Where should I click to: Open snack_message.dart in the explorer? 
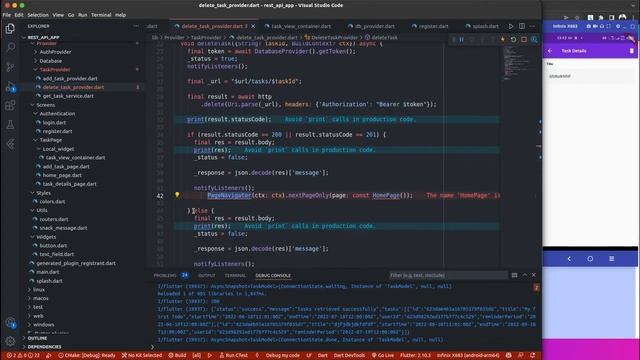pyautogui.click(x=63, y=228)
